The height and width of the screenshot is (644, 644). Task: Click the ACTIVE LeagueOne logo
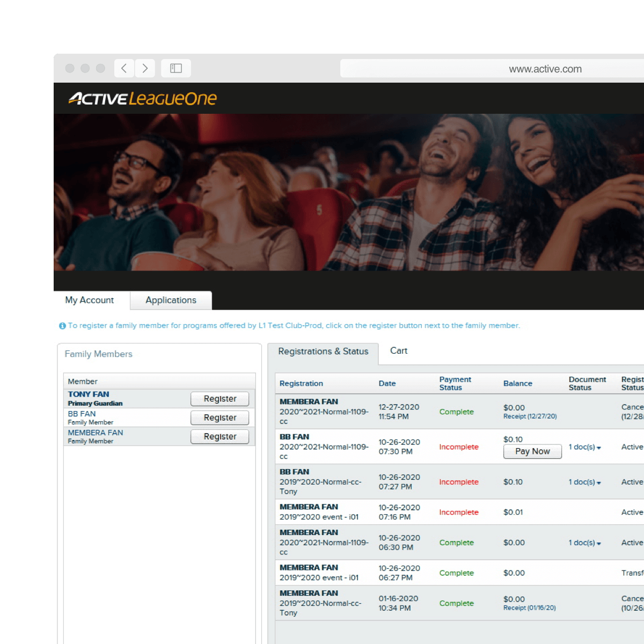143,99
